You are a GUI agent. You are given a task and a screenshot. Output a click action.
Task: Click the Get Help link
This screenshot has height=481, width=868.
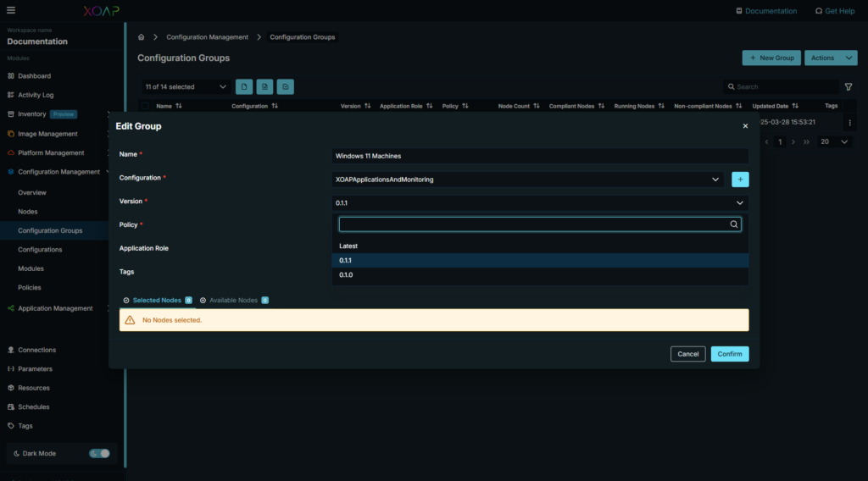pos(834,11)
